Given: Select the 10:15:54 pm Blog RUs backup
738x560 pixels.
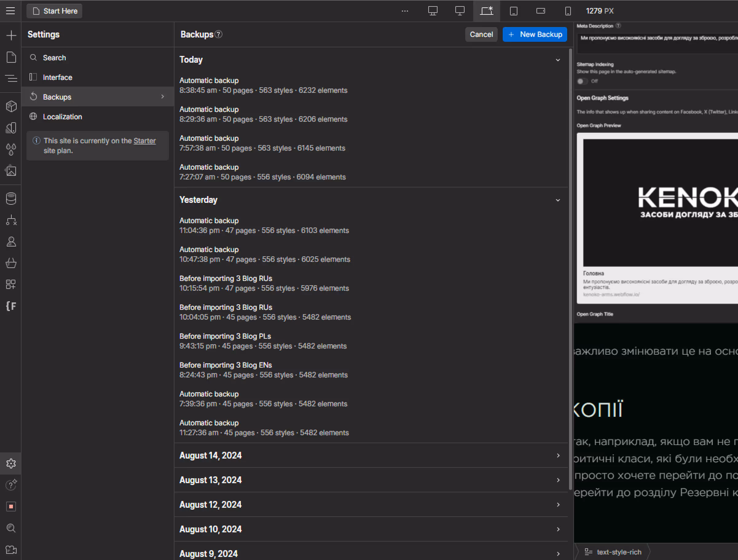Looking at the screenshot, I should click(x=371, y=283).
